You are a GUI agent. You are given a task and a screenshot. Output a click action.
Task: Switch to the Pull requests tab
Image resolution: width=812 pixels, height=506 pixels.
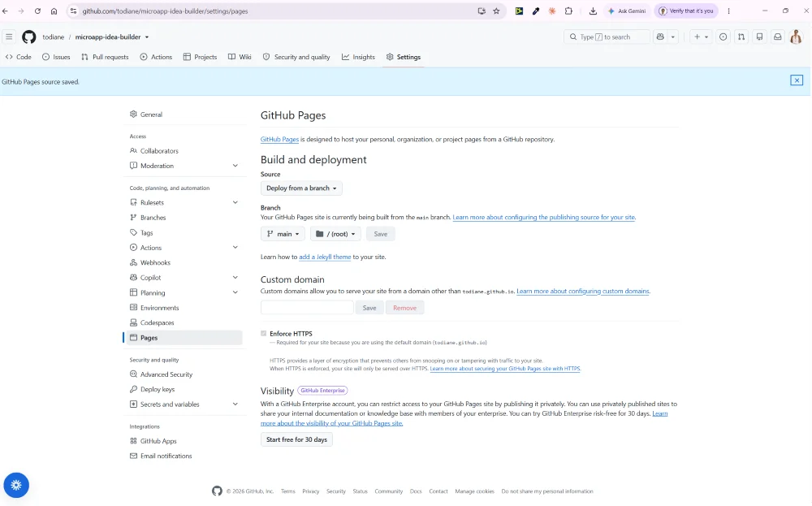pos(105,57)
